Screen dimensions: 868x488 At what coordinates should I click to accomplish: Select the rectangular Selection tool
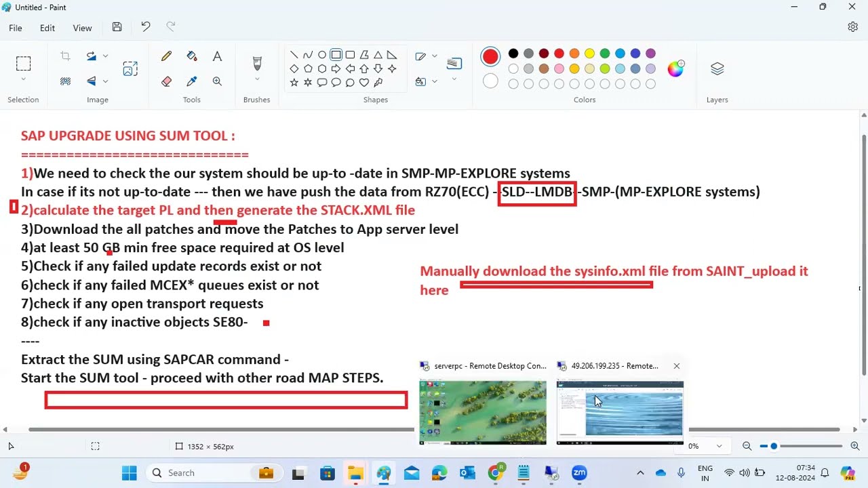(23, 64)
